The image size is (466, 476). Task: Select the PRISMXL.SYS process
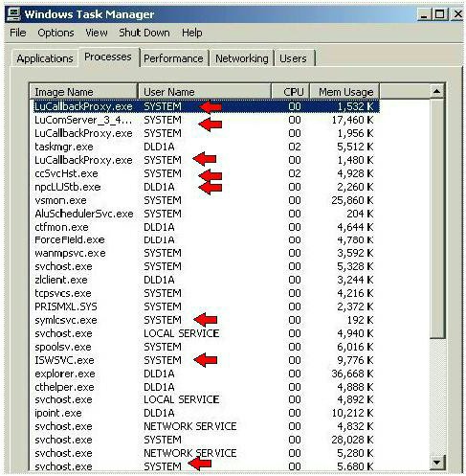[x=204, y=306]
